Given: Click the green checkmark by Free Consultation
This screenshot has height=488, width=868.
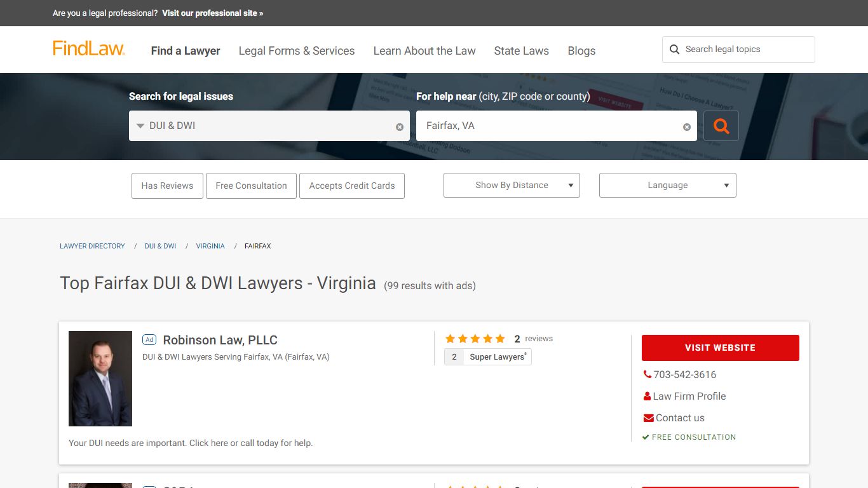Looking at the screenshot, I should (646, 437).
